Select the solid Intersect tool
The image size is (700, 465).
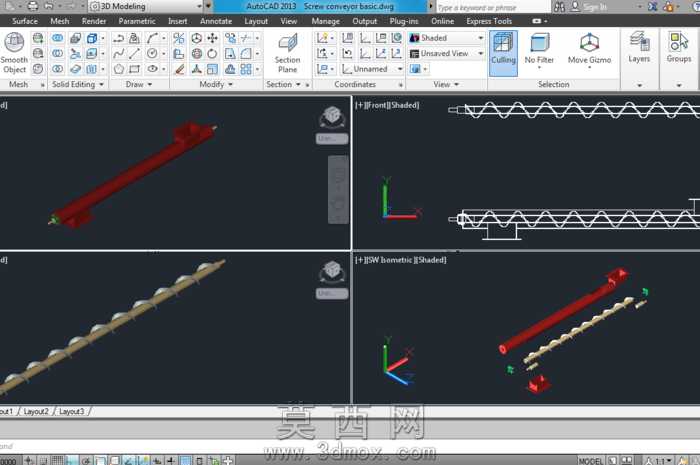(58, 69)
